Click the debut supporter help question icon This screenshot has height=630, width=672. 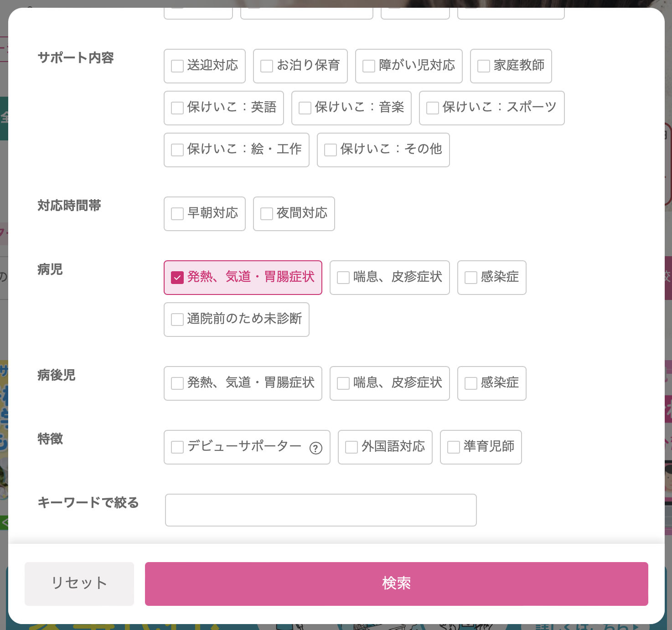[316, 449]
